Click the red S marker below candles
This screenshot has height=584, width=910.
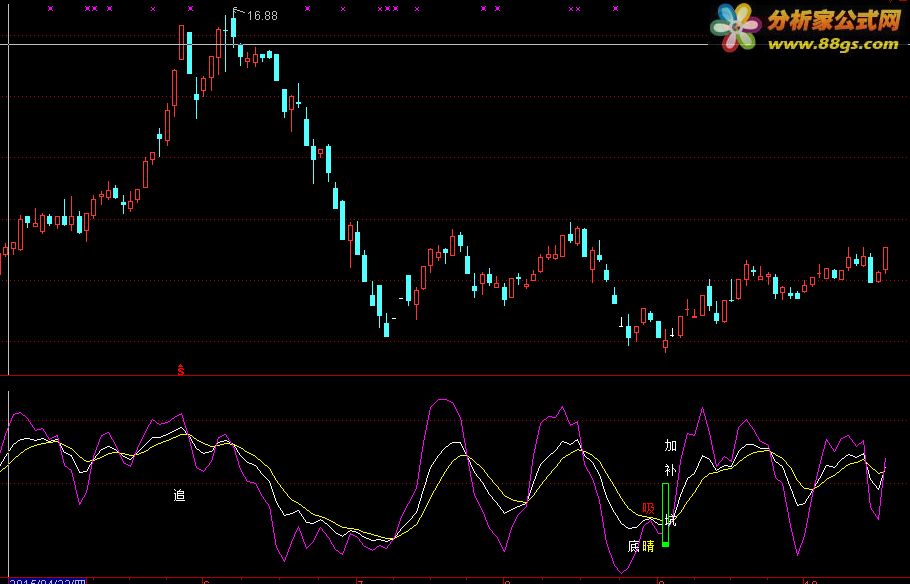point(180,369)
